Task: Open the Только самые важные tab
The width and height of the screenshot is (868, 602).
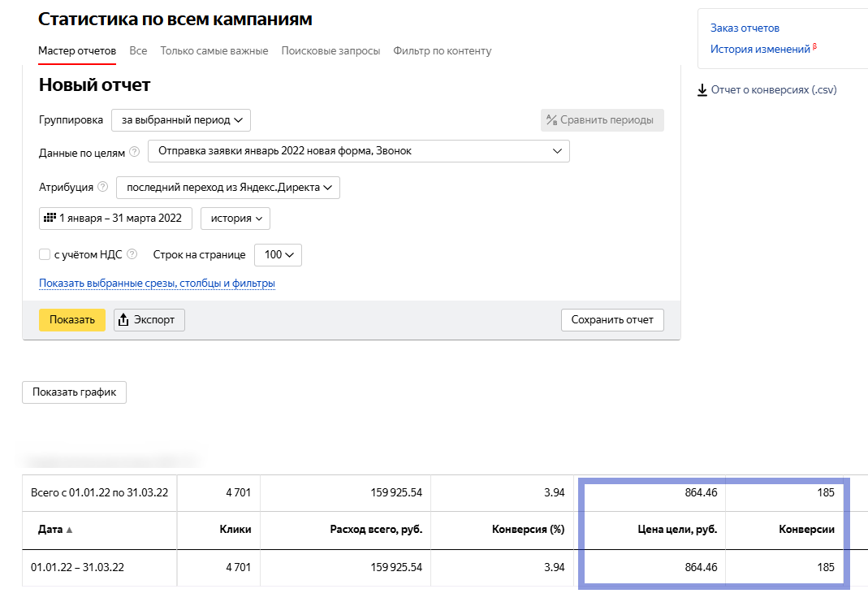Action: (x=214, y=50)
